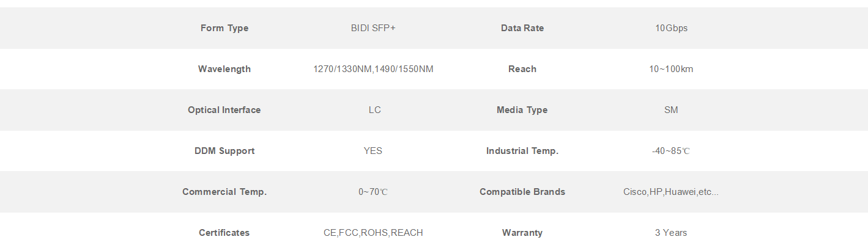Click the DDM Support label
The width and height of the screenshot is (868, 245).
(224, 151)
